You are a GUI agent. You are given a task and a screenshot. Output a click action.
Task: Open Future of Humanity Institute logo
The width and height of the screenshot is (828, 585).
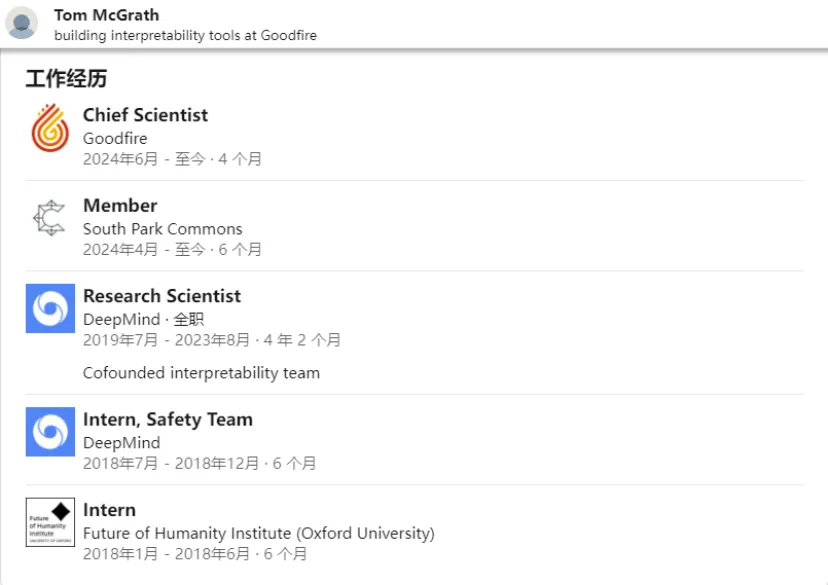click(x=50, y=522)
